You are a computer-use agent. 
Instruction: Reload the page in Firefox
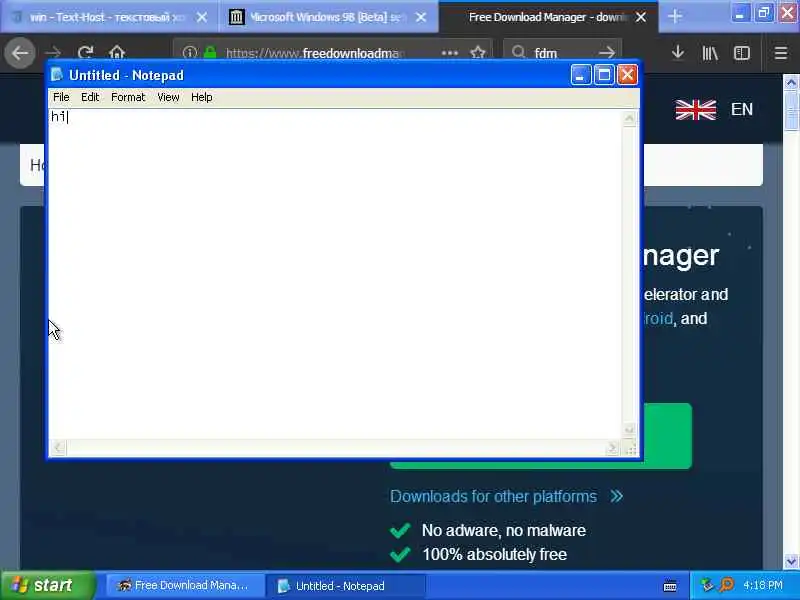coord(85,53)
